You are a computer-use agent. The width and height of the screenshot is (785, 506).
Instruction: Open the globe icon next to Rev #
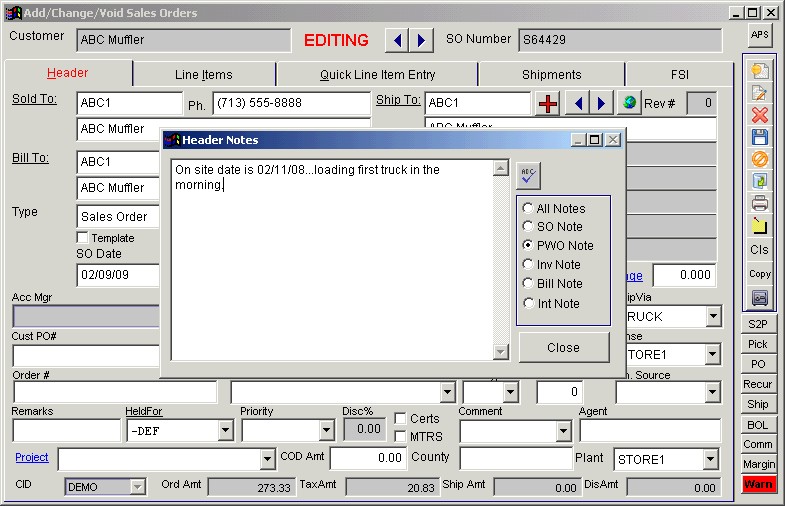click(628, 103)
